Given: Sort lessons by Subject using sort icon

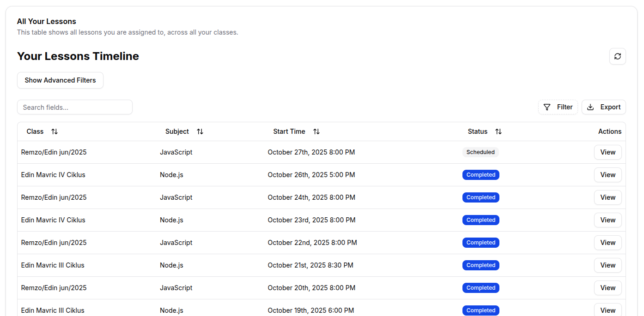Looking at the screenshot, I should pyautogui.click(x=200, y=131).
